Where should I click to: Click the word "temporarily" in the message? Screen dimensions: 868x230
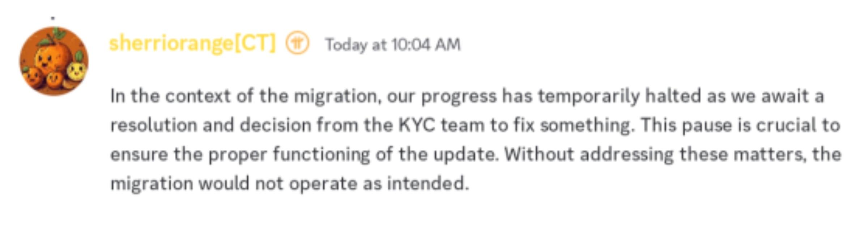tap(589, 96)
